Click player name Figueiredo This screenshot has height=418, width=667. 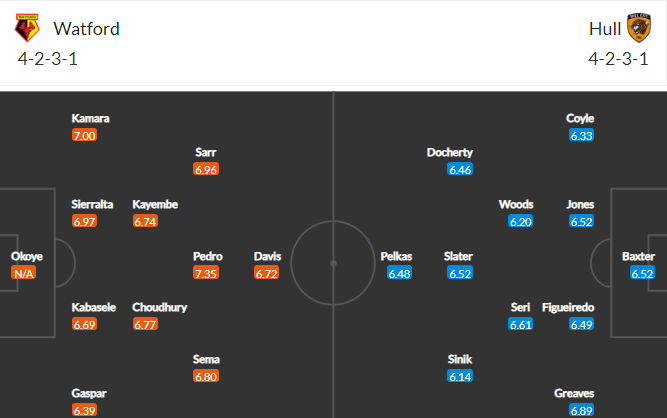[568, 307]
